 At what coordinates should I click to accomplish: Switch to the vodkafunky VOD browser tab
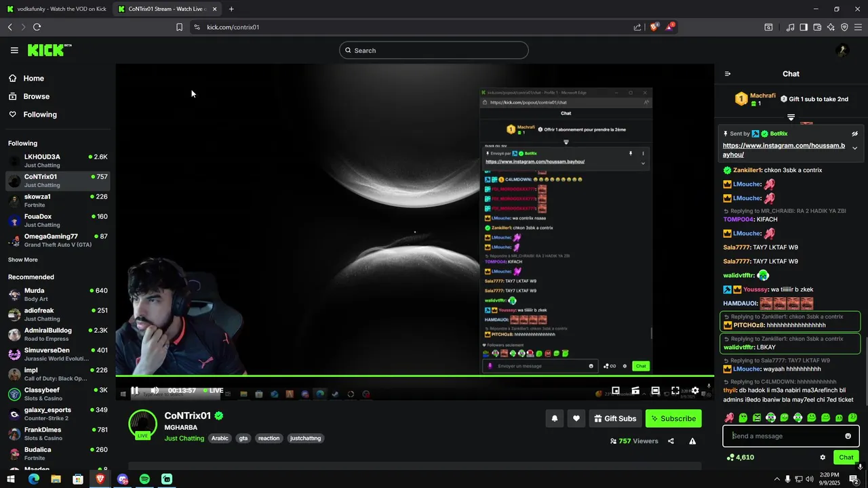tap(56, 9)
